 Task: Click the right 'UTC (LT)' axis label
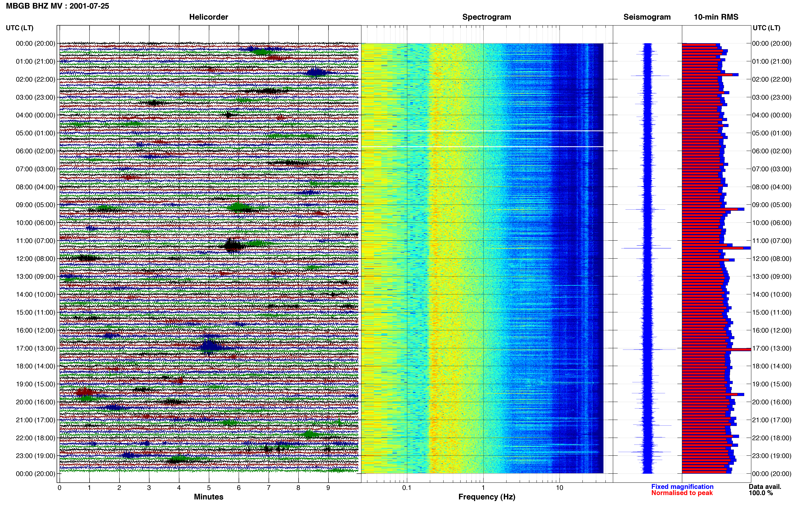pos(766,28)
